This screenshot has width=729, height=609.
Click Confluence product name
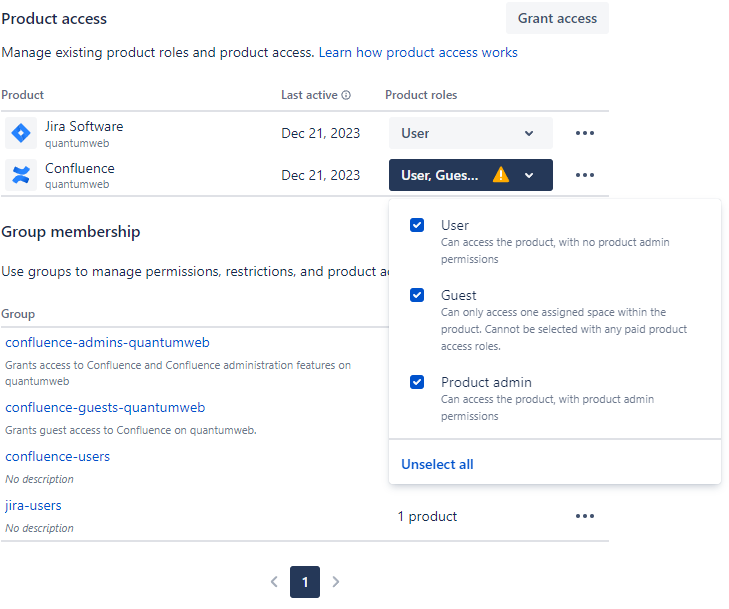(x=80, y=168)
